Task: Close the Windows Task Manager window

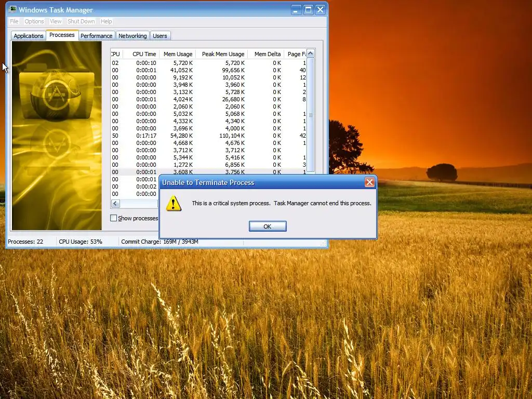Action: coord(320,9)
